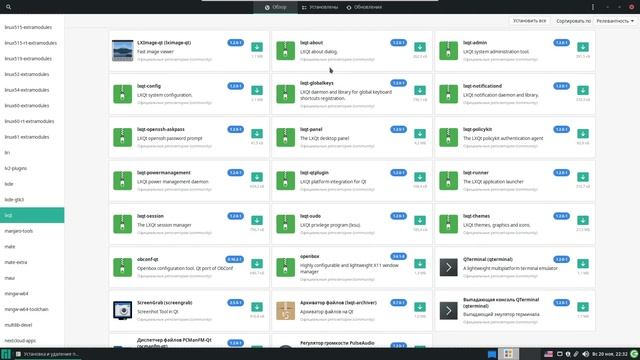Click install arrow for lxqt-powermanagement
Viewport: 640px width, 360px height.
(257, 177)
